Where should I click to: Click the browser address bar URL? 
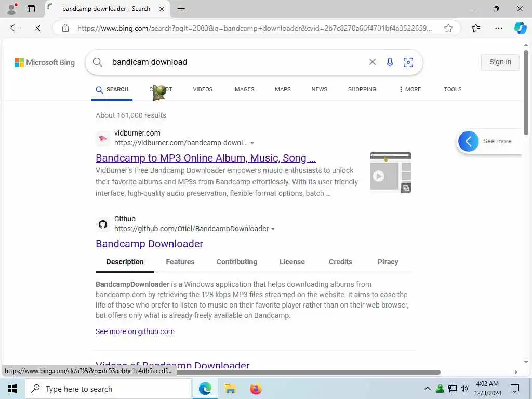click(x=255, y=28)
